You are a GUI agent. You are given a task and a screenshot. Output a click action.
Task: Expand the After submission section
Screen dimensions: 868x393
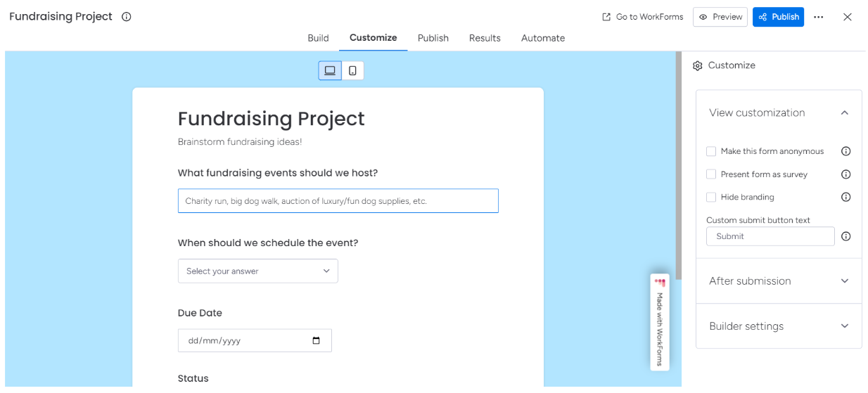tap(779, 281)
